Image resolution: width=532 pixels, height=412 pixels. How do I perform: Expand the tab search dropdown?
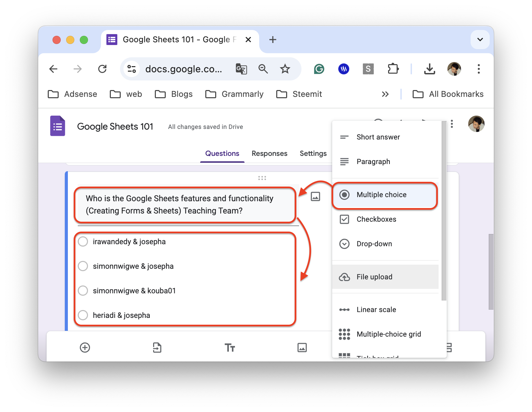tap(480, 40)
